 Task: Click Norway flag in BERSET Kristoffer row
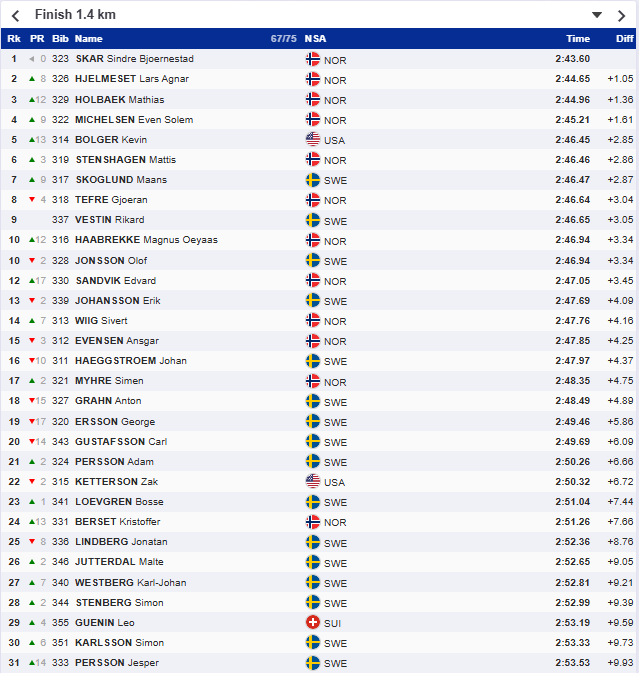tap(313, 521)
